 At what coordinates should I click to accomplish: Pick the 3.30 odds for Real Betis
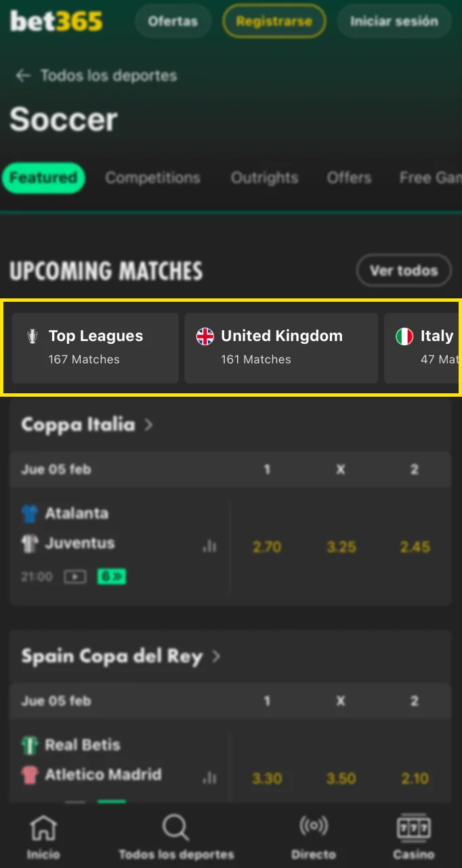(x=266, y=778)
